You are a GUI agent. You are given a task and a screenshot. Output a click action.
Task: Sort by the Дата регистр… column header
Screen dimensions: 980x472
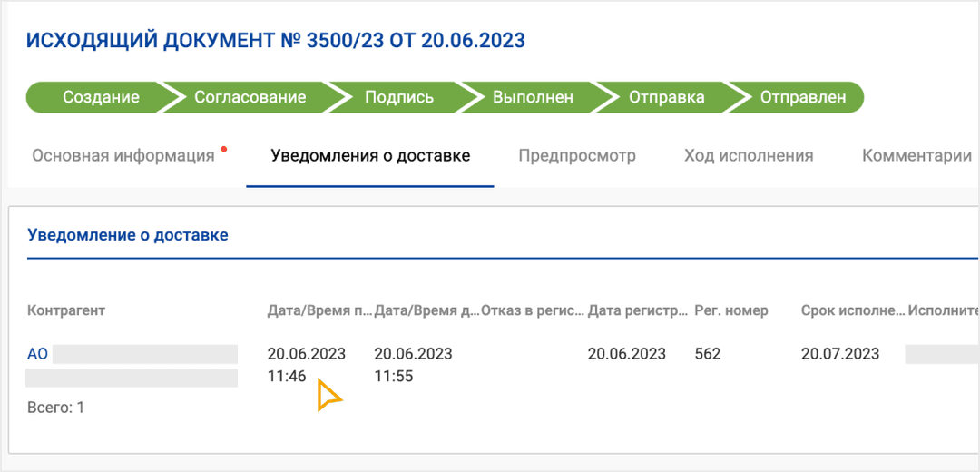click(638, 310)
